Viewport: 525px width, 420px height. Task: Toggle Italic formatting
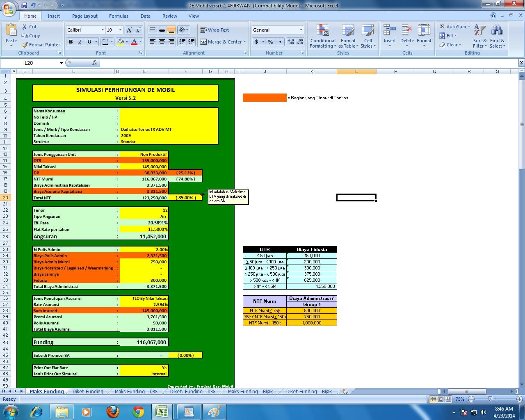(x=80, y=42)
